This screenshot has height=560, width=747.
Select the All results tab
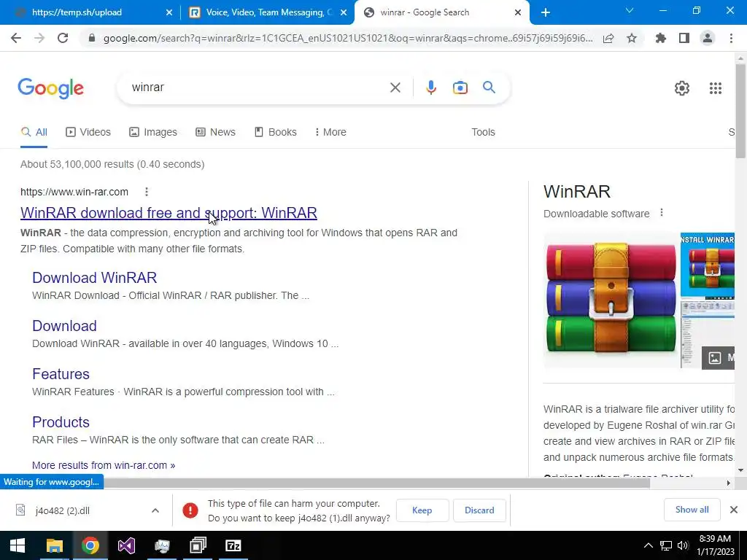[34, 133]
